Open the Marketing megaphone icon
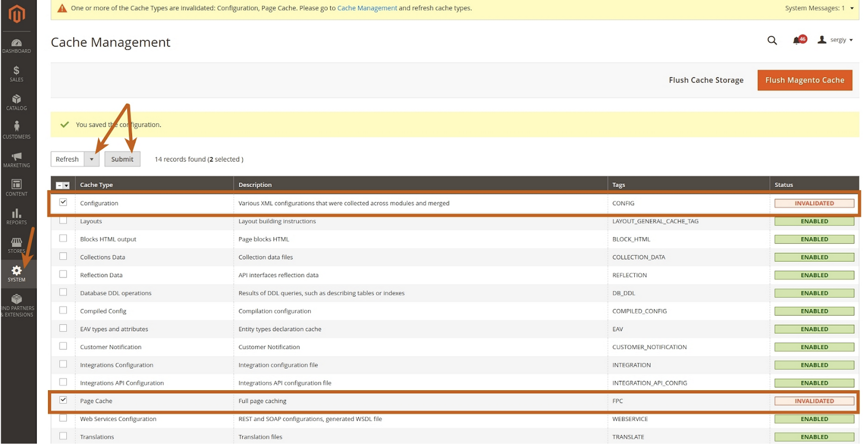This screenshot has width=868, height=447. (x=16, y=156)
